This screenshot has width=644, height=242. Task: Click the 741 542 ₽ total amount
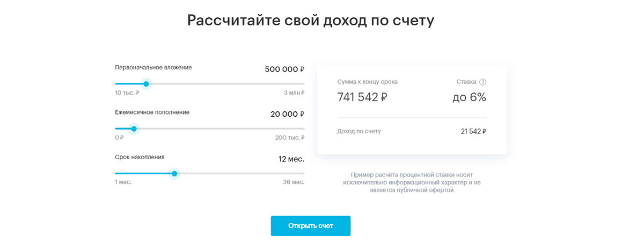tap(363, 97)
